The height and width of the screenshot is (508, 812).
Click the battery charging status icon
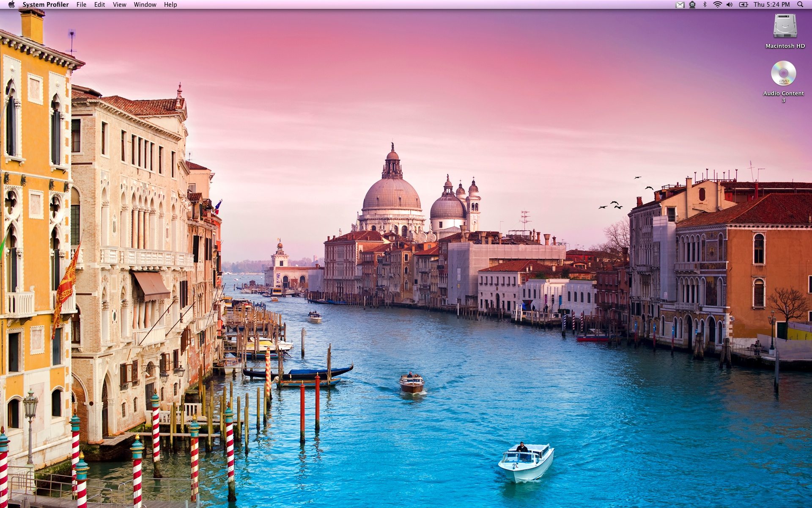tap(743, 5)
